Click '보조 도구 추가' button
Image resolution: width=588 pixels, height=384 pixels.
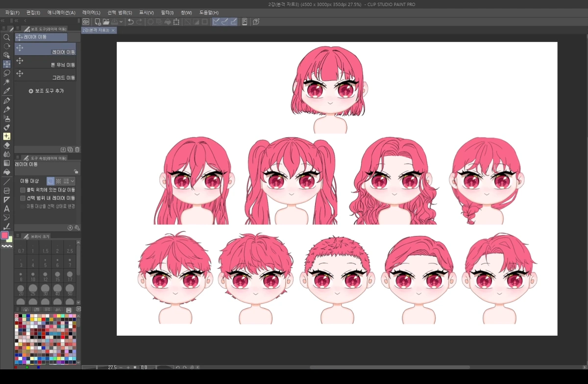(x=46, y=91)
